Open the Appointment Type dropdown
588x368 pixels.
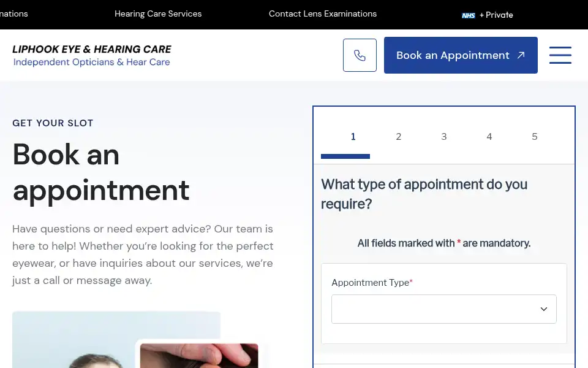tap(443, 309)
